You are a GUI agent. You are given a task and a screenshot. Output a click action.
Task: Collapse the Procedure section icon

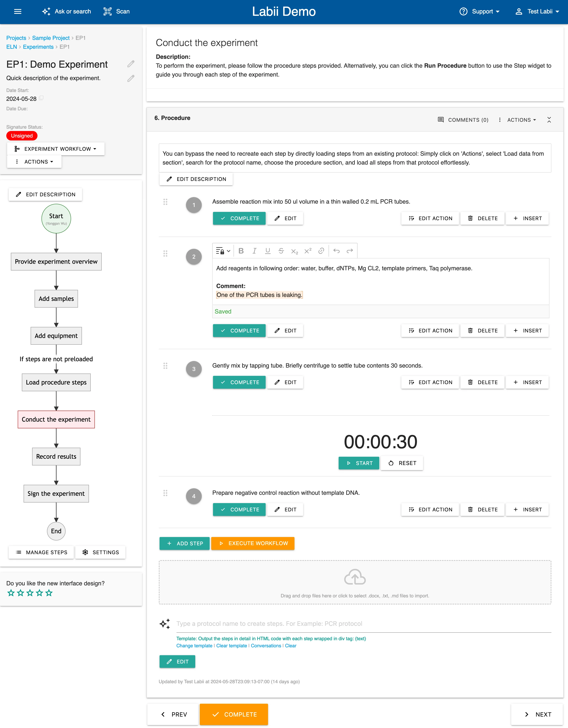pyautogui.click(x=549, y=120)
